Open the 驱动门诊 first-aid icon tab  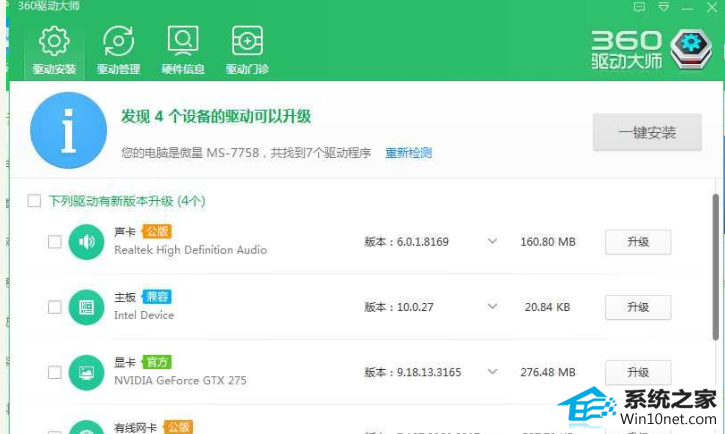(247, 41)
